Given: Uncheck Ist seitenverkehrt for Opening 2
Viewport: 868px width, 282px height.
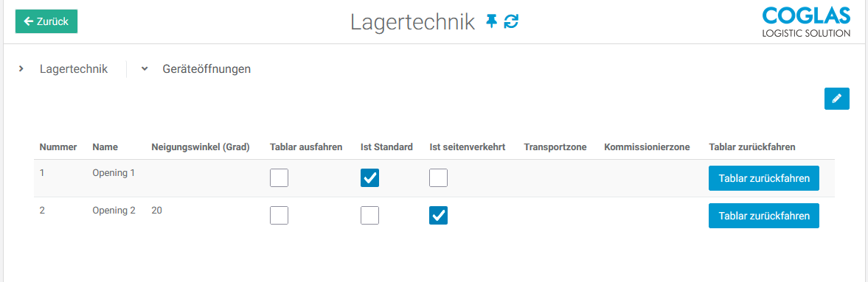Looking at the screenshot, I should pyautogui.click(x=439, y=215).
